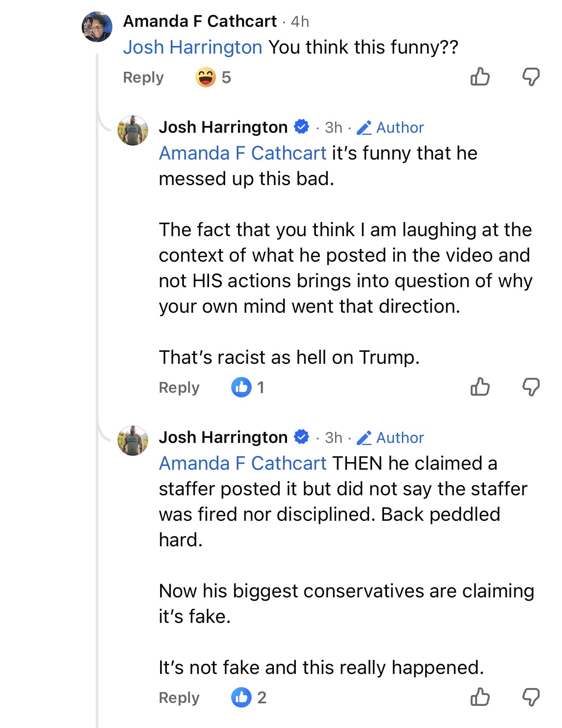The height and width of the screenshot is (728, 562).
Task: Click Author pencil label on Josh's second reply
Action: coord(390,437)
